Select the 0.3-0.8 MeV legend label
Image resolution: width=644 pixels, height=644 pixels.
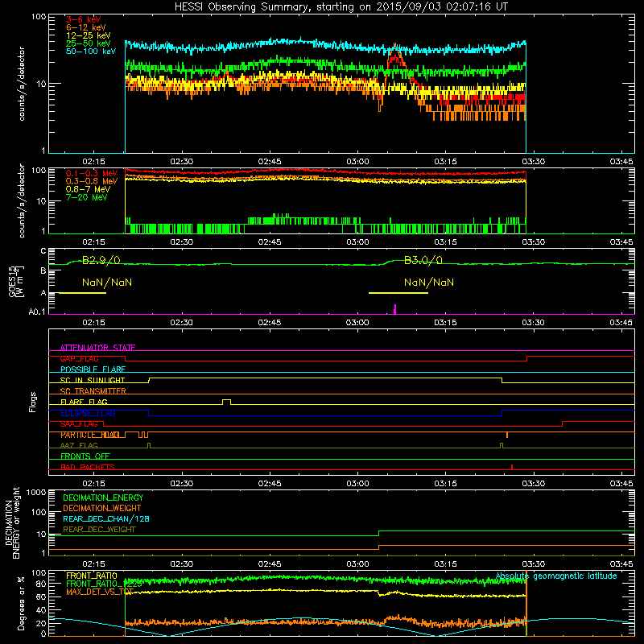click(92, 181)
